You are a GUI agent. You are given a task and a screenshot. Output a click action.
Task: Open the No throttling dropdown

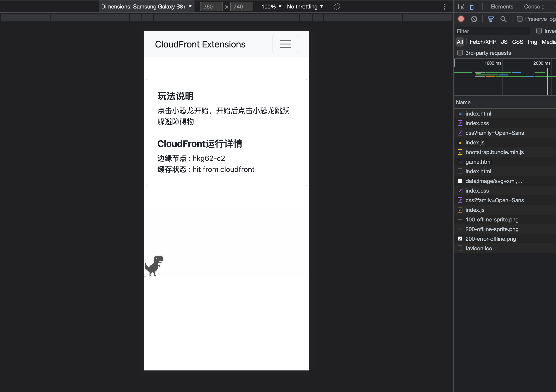tap(305, 6)
